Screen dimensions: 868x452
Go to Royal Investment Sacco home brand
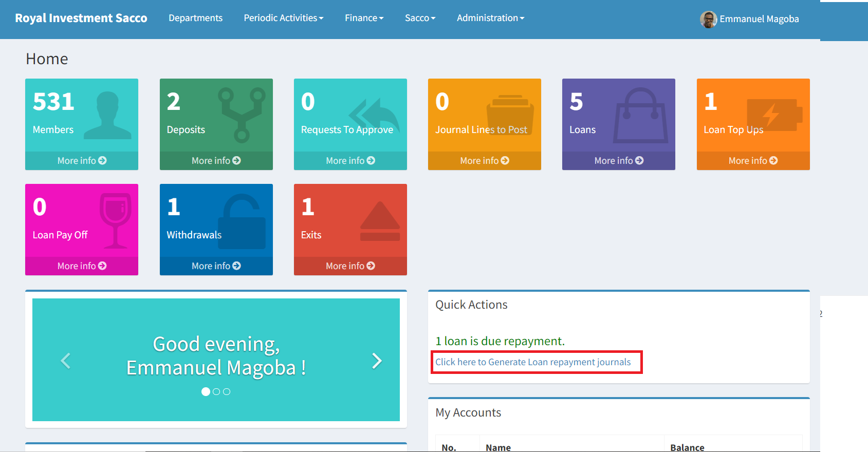(81, 18)
